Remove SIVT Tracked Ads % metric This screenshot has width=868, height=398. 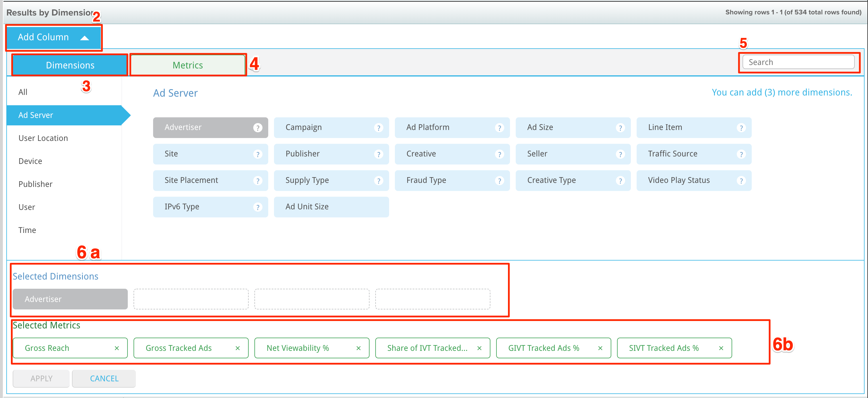point(721,348)
